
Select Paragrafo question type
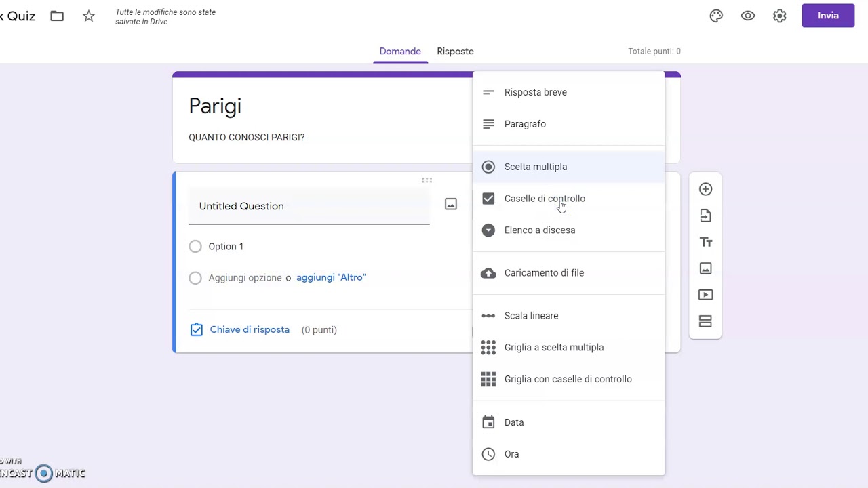coord(568,124)
